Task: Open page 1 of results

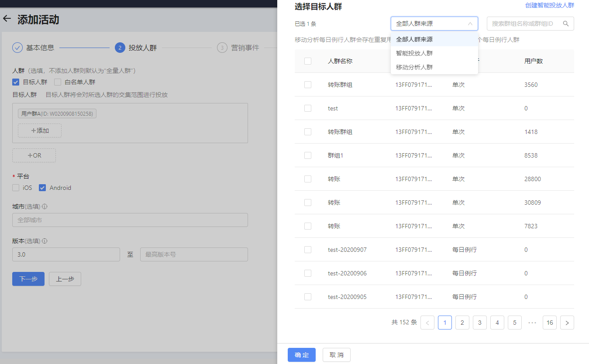Action: tap(445, 323)
